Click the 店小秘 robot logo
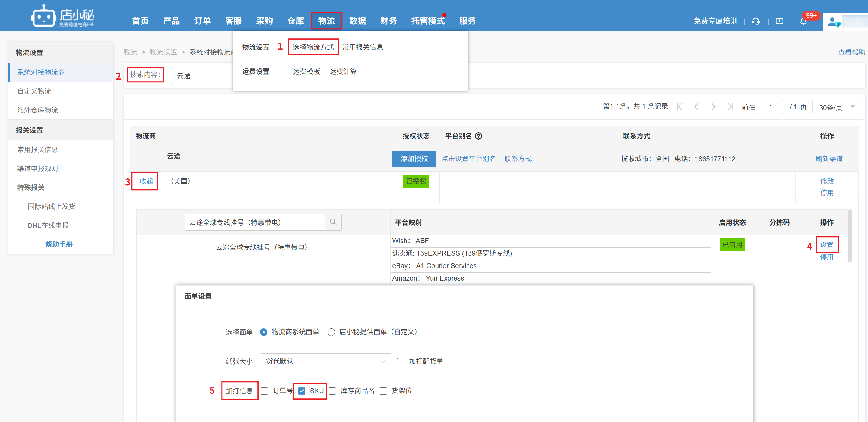Screen dimensions: 868x422 click(43, 16)
